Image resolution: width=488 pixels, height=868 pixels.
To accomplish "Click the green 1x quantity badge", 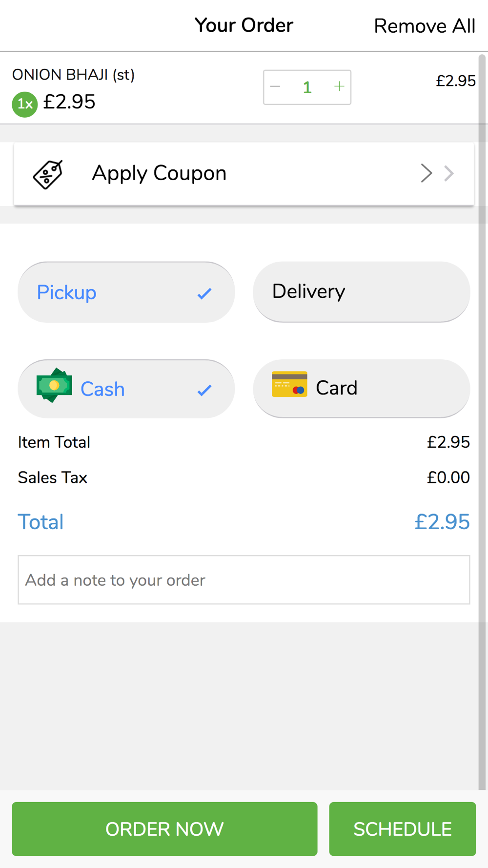I will pos(25,104).
